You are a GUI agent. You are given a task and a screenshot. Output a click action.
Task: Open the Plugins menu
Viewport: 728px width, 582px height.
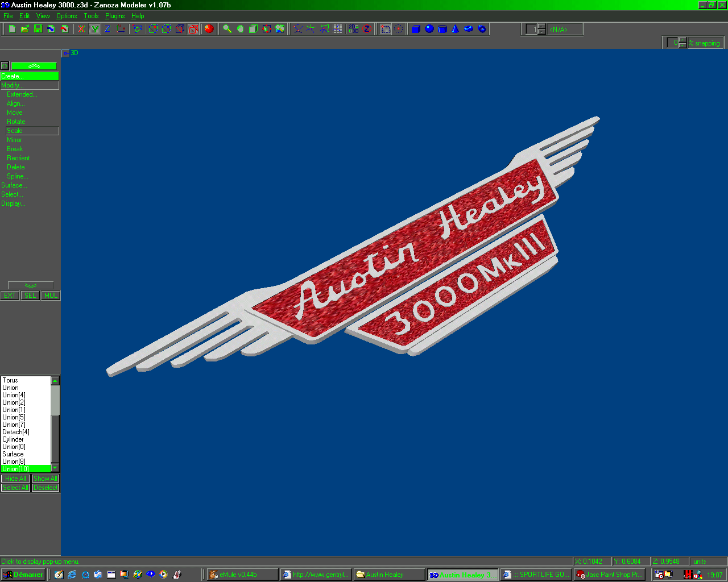(x=114, y=16)
